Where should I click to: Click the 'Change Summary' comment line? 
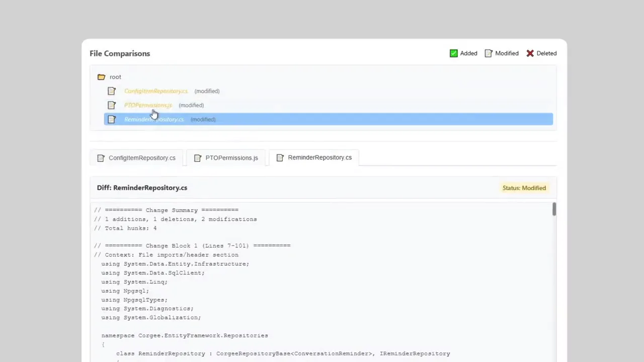coord(166,210)
